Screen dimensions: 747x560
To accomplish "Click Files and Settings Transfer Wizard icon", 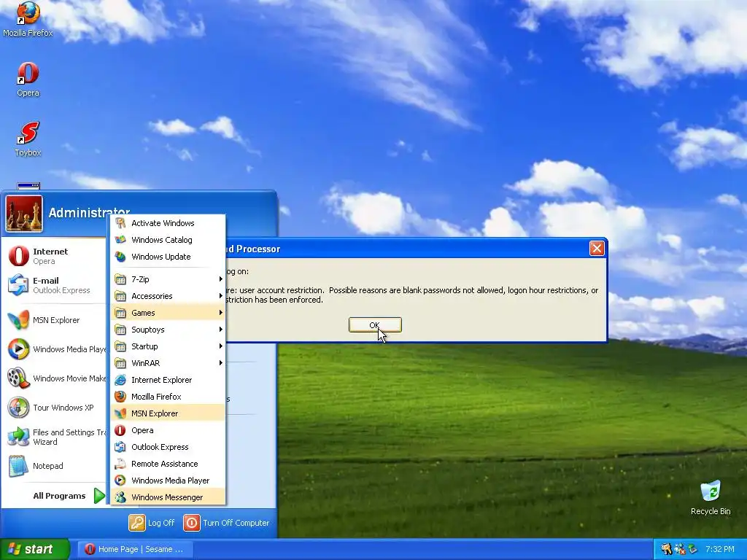I will pos(18,437).
